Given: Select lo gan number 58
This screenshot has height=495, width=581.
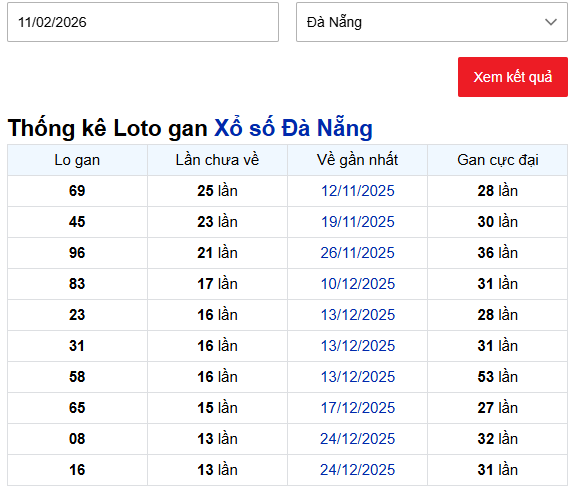Looking at the screenshot, I should (77, 377).
